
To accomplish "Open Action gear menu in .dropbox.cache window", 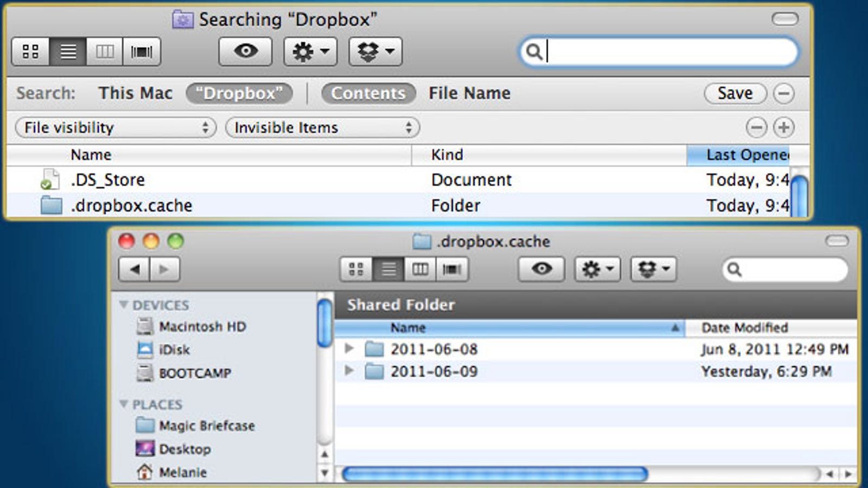I will [x=597, y=269].
